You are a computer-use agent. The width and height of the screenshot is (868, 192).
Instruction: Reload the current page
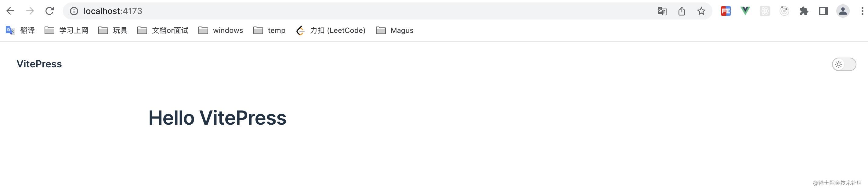pos(49,11)
